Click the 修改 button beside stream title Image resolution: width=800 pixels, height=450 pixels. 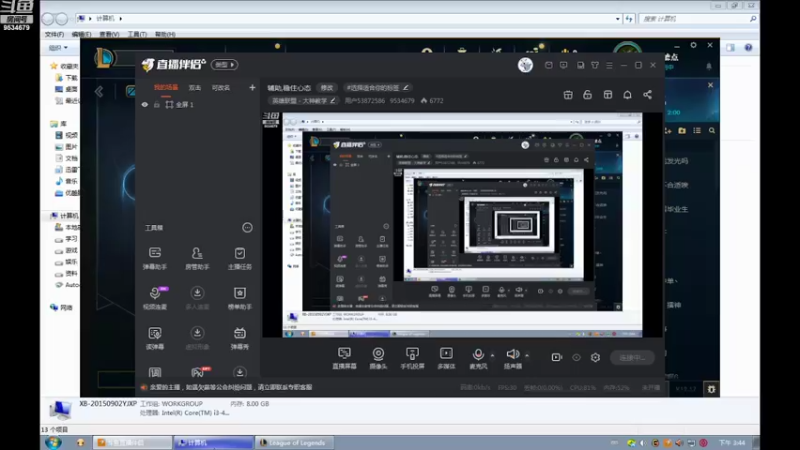(x=327, y=88)
